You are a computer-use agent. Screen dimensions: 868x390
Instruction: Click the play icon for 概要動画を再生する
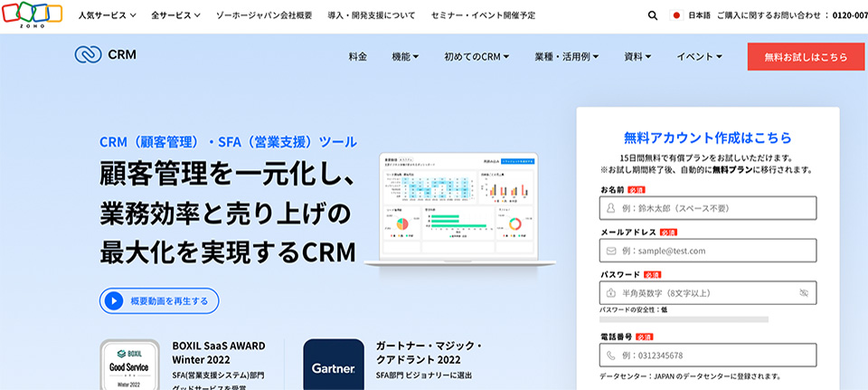tap(114, 300)
